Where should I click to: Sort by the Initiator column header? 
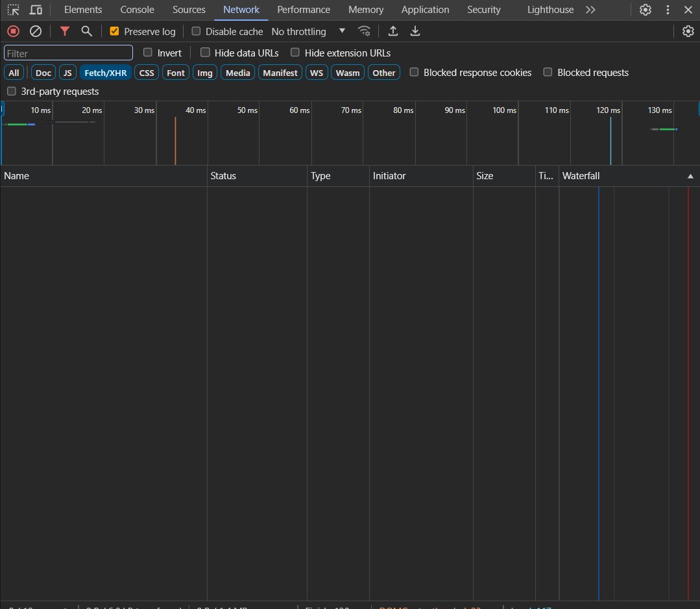point(422,176)
